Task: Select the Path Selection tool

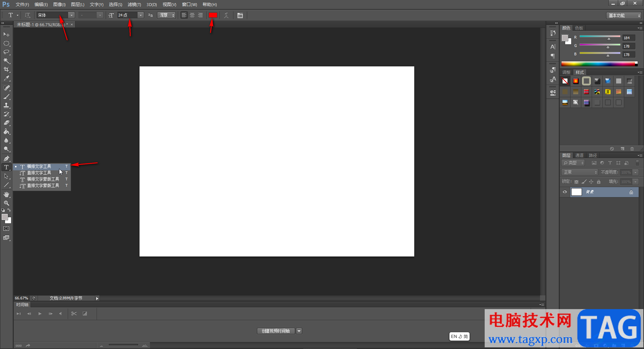Action: coord(6,176)
